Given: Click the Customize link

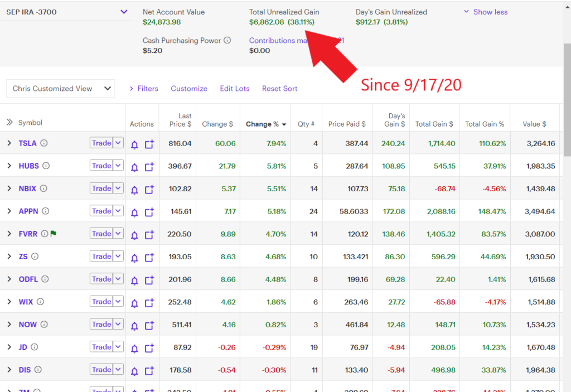Looking at the screenshot, I should click(189, 89).
